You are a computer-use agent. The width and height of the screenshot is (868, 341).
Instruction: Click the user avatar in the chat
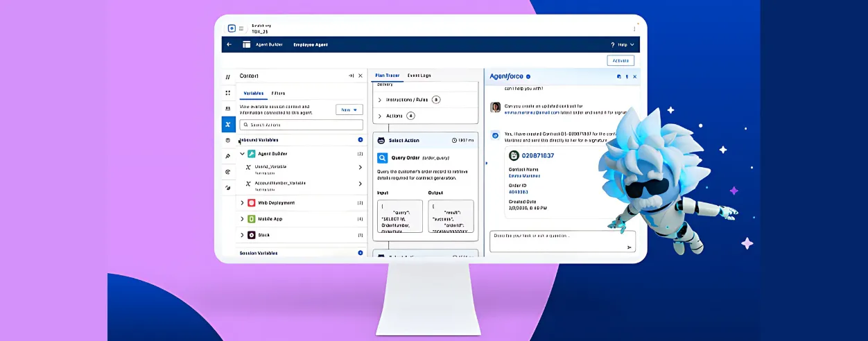click(495, 107)
